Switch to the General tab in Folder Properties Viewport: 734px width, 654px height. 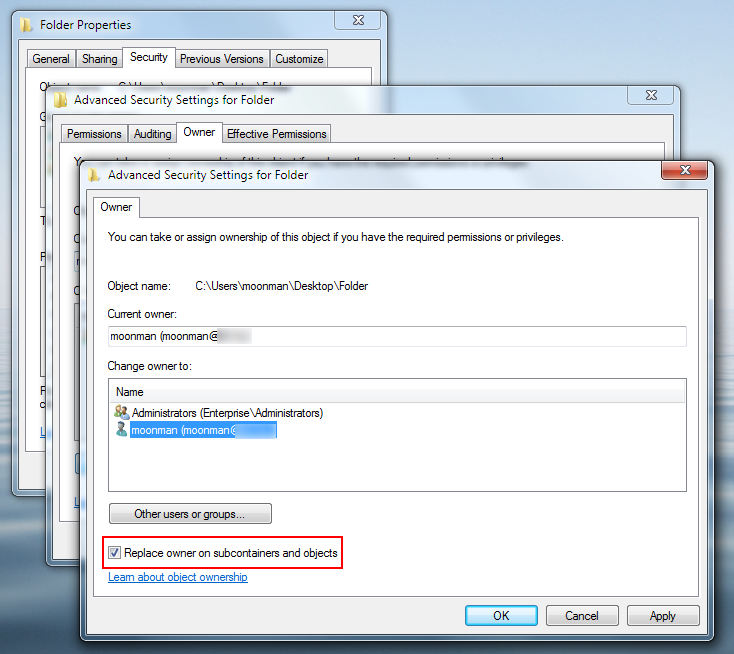click(x=50, y=59)
